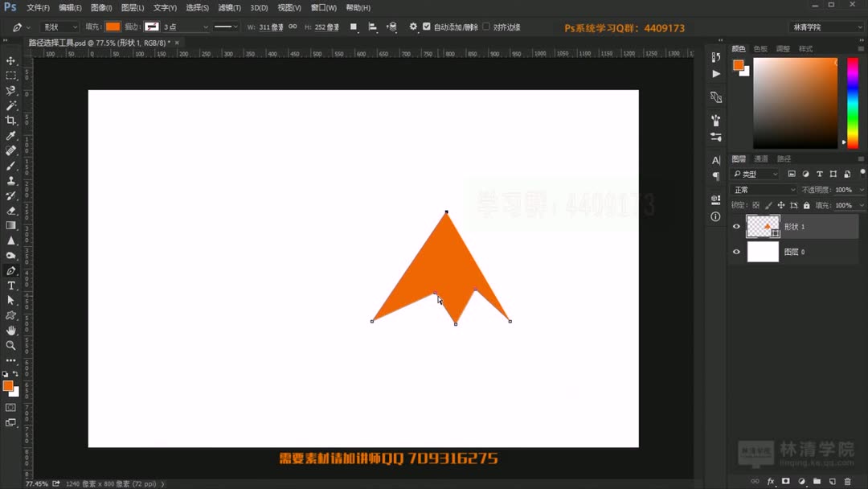
Task: Open the 滤镜 menu
Action: point(228,7)
